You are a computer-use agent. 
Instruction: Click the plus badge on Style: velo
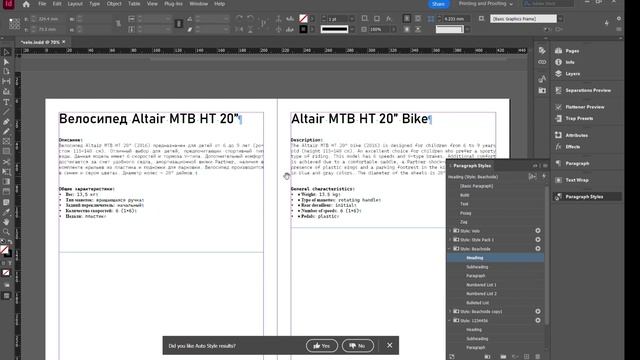538,231
